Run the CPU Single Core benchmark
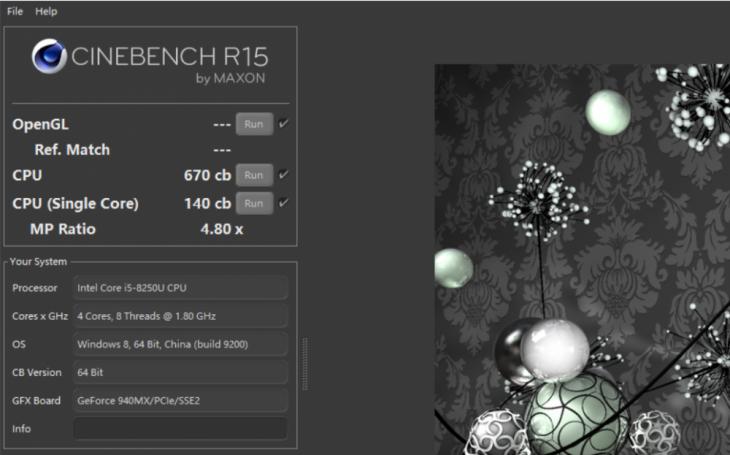Image resolution: width=730 pixels, height=455 pixels. point(254,203)
